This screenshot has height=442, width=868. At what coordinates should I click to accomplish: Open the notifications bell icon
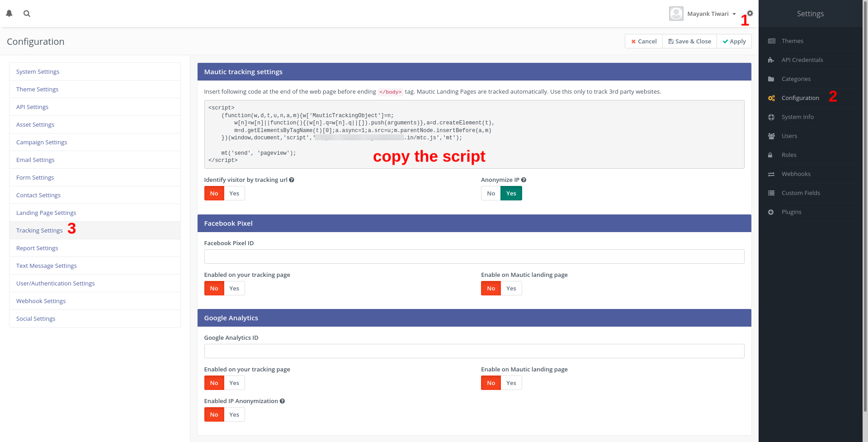click(x=9, y=14)
